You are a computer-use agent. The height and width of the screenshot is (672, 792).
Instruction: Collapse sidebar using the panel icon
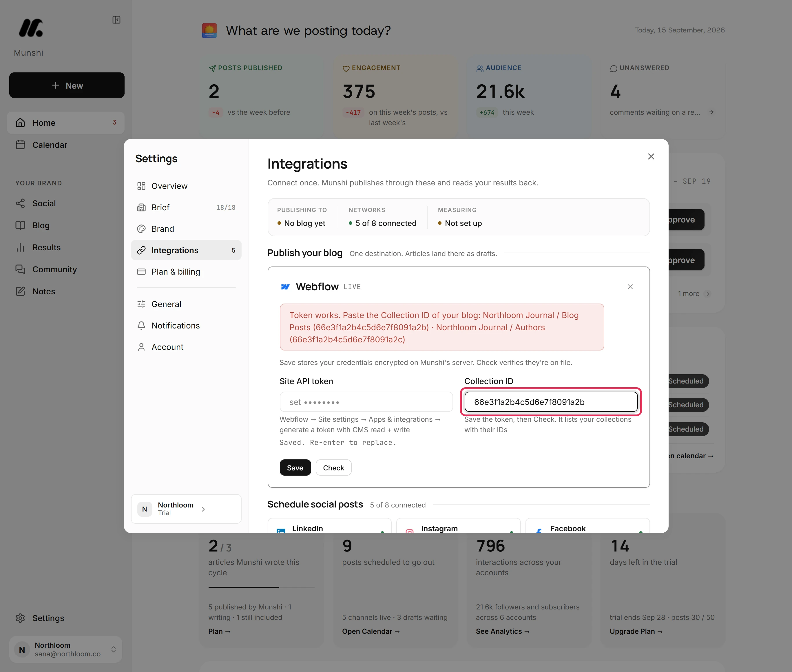(x=116, y=20)
